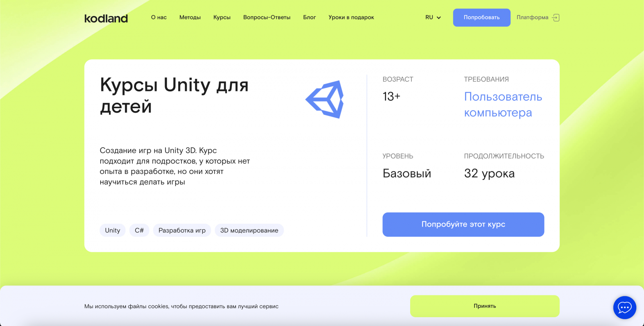The width and height of the screenshot is (644, 326).
Task: Select the 'Разработка игр' tag
Action: click(x=182, y=230)
